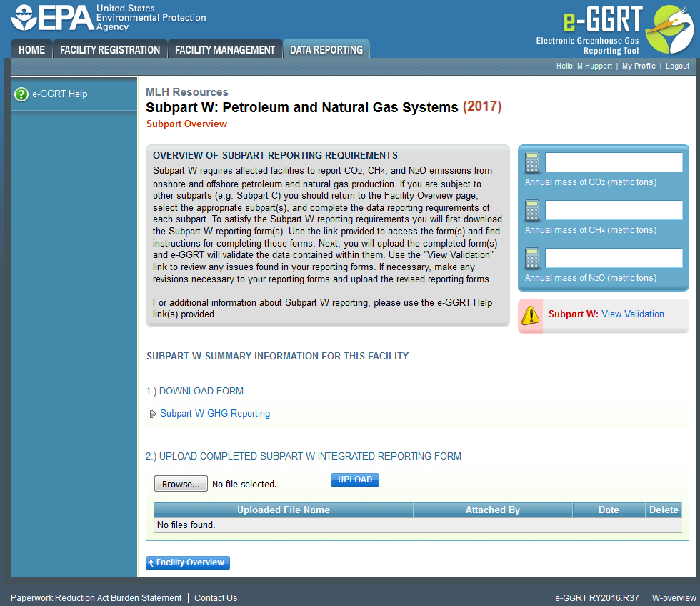Return to the Facility Overview via its button
This screenshot has width=700, height=606.
coord(187,562)
